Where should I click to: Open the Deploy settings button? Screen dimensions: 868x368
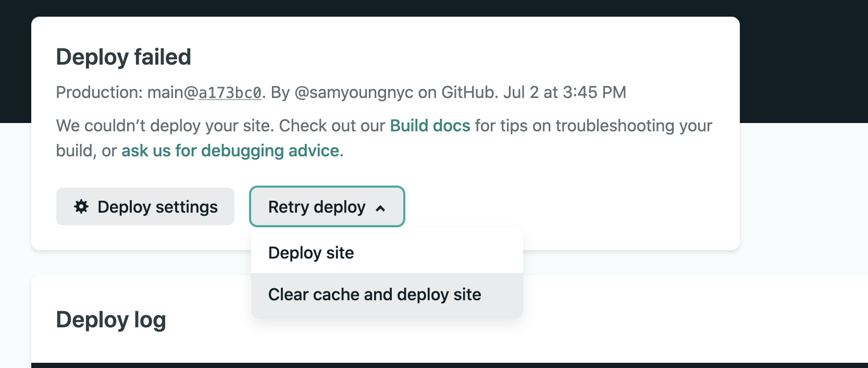(145, 206)
